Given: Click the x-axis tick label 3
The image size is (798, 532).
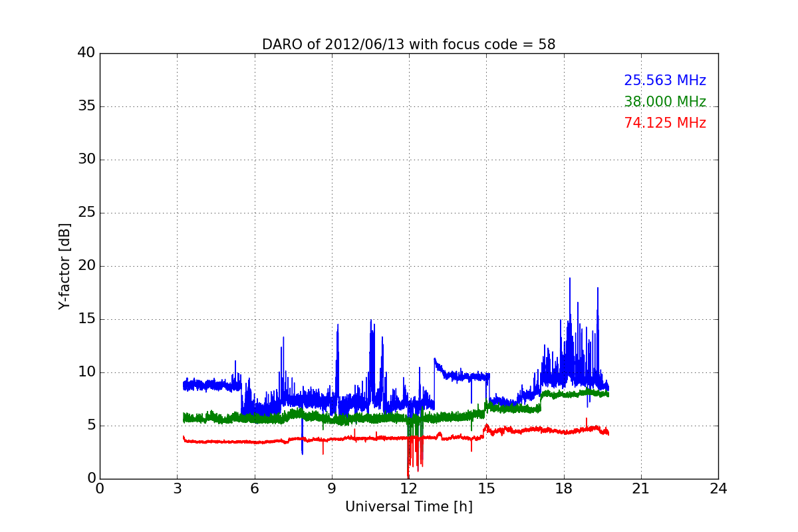Looking at the screenshot, I should click(177, 489).
